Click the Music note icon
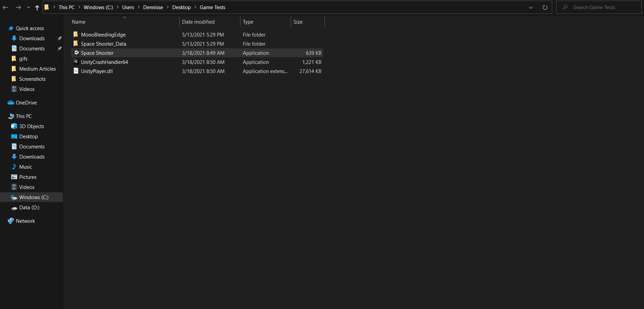Screen dimensions: 644x309 [x=14, y=166]
